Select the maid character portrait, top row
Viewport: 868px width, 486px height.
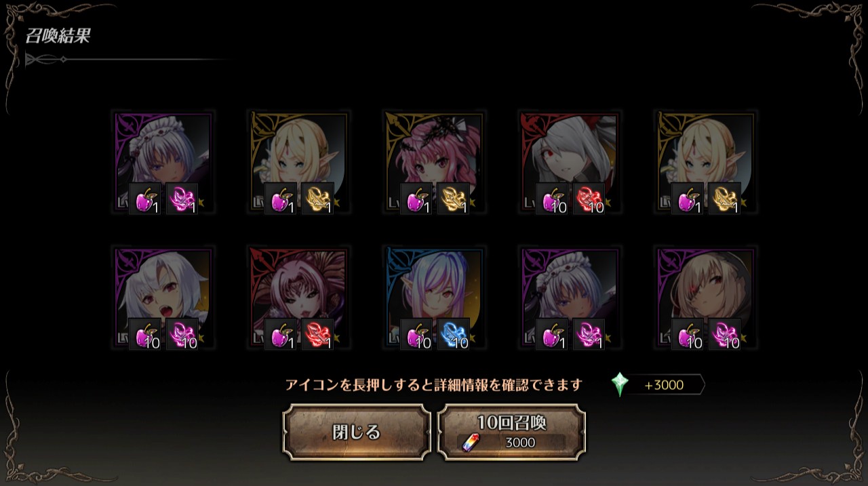point(163,163)
